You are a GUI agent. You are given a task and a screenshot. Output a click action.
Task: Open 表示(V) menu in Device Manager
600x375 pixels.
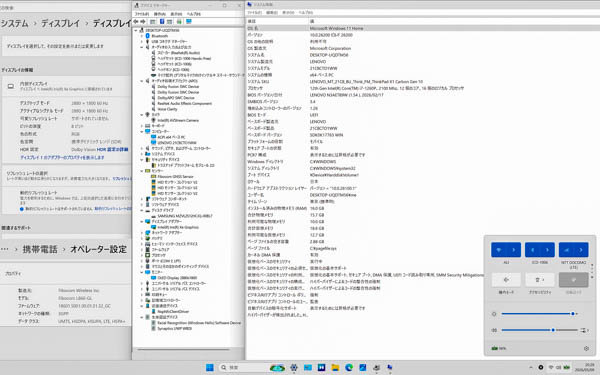176,14
